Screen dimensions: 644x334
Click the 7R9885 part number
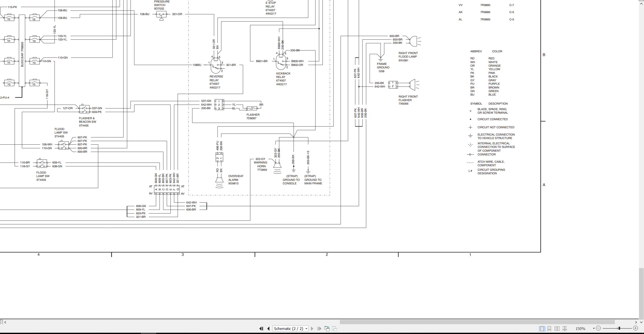(x=485, y=19)
